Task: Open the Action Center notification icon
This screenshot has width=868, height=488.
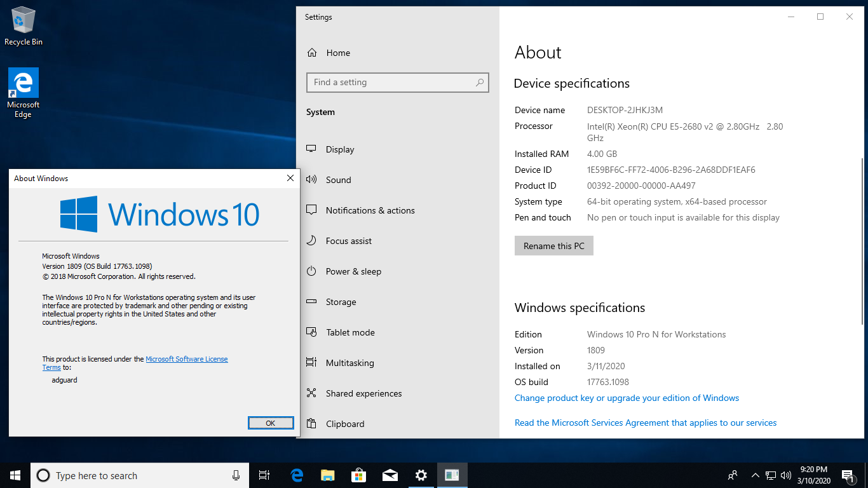Action: coord(848,475)
